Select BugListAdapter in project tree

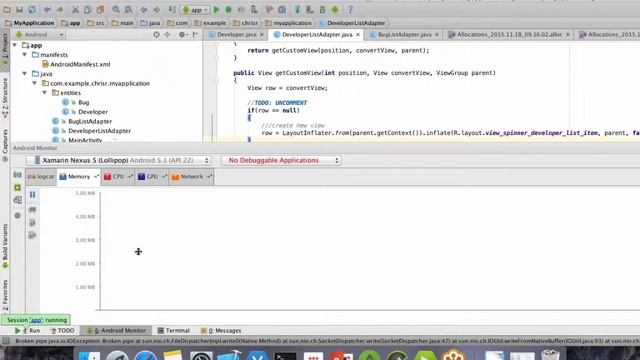[x=82, y=121]
